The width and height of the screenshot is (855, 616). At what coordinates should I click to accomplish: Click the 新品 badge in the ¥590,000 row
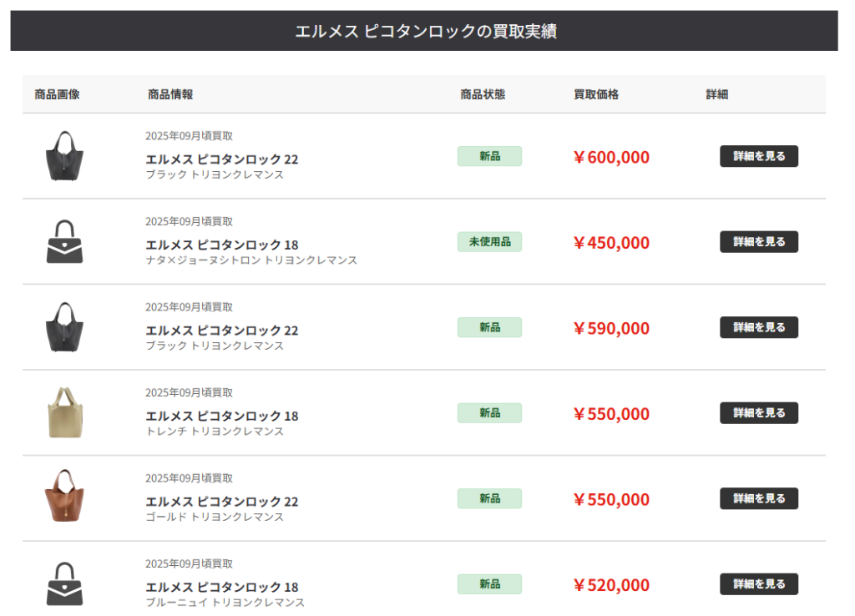[489, 328]
